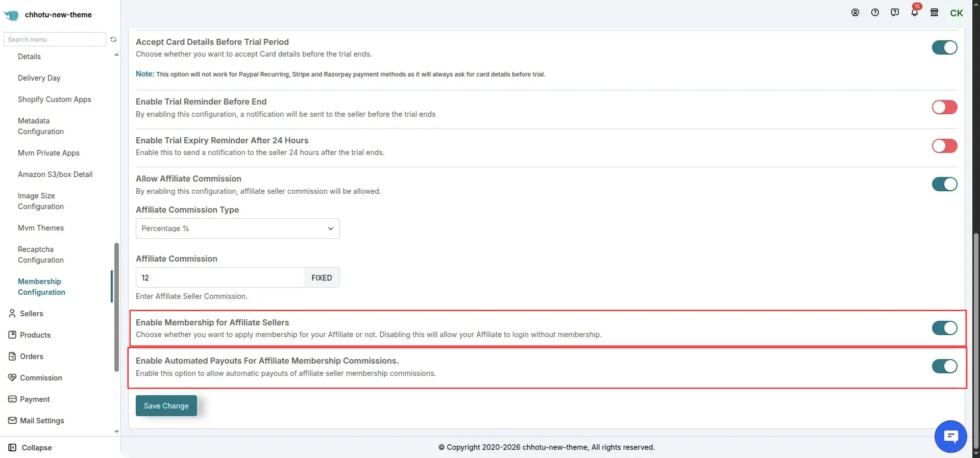Image resolution: width=980 pixels, height=458 pixels.
Task: Open the Products menu
Action: pos(35,335)
